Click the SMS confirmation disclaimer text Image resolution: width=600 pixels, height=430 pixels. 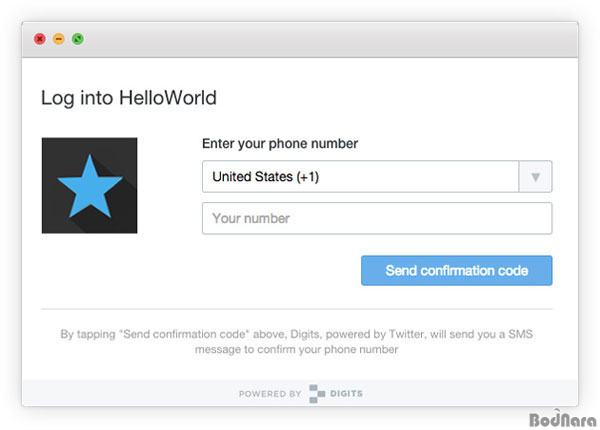click(297, 342)
